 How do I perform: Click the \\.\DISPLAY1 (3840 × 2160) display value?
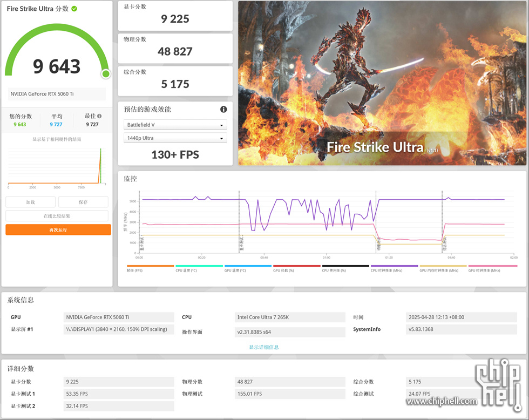pyautogui.click(x=119, y=329)
